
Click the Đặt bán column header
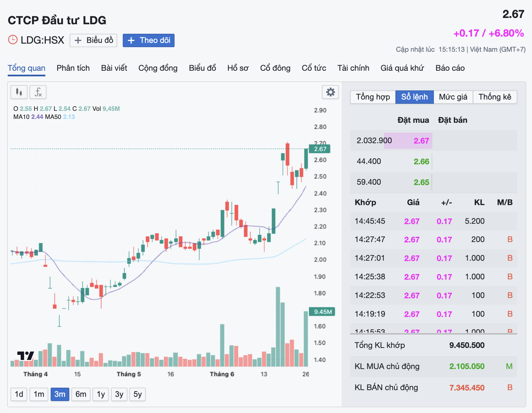[x=452, y=120]
